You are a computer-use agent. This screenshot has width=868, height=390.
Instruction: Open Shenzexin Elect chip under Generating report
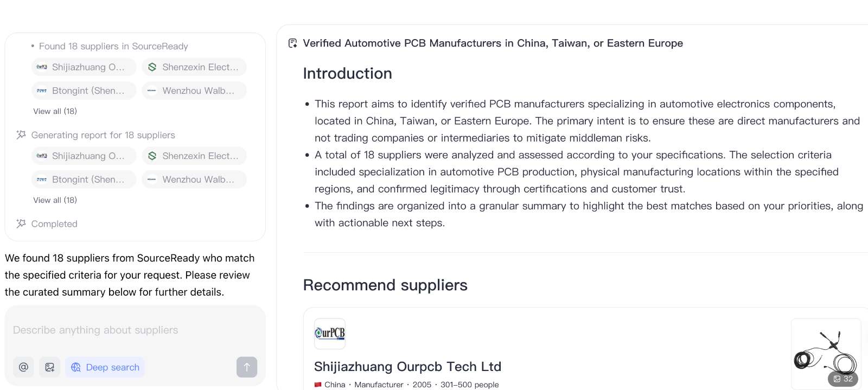pos(194,156)
